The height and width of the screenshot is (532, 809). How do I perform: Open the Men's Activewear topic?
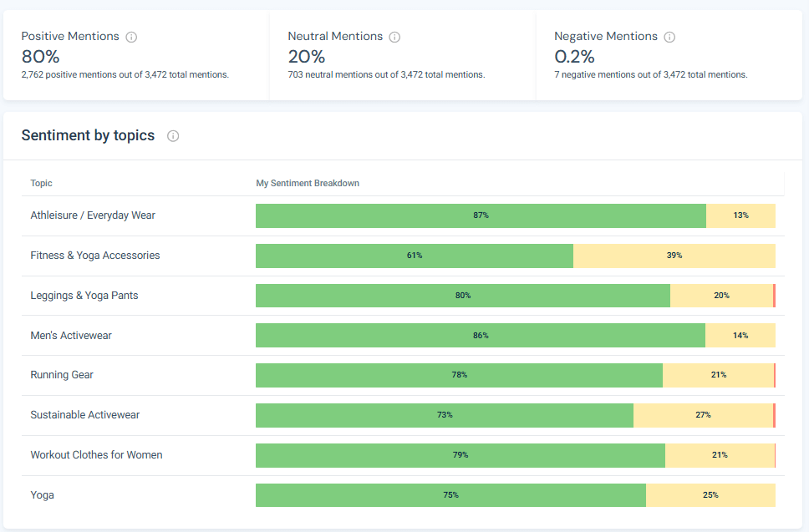point(73,335)
